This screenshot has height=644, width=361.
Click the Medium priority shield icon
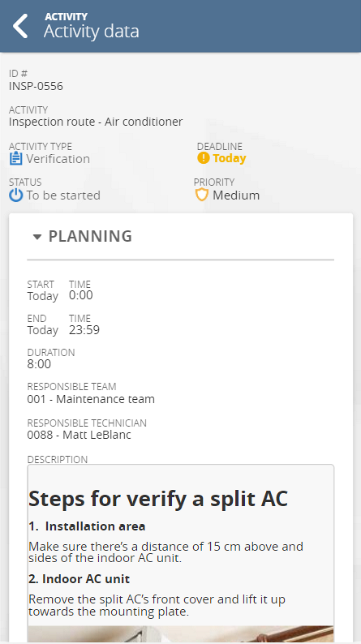202,195
